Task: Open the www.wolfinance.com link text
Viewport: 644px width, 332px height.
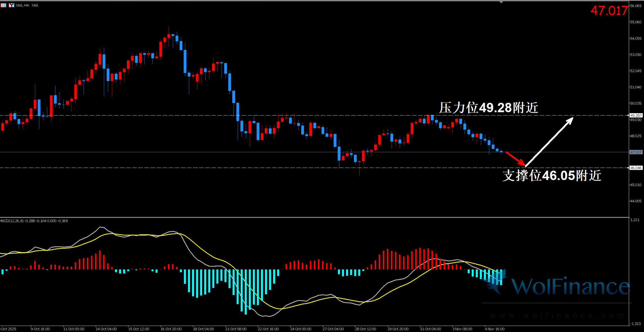Action: tap(557, 315)
